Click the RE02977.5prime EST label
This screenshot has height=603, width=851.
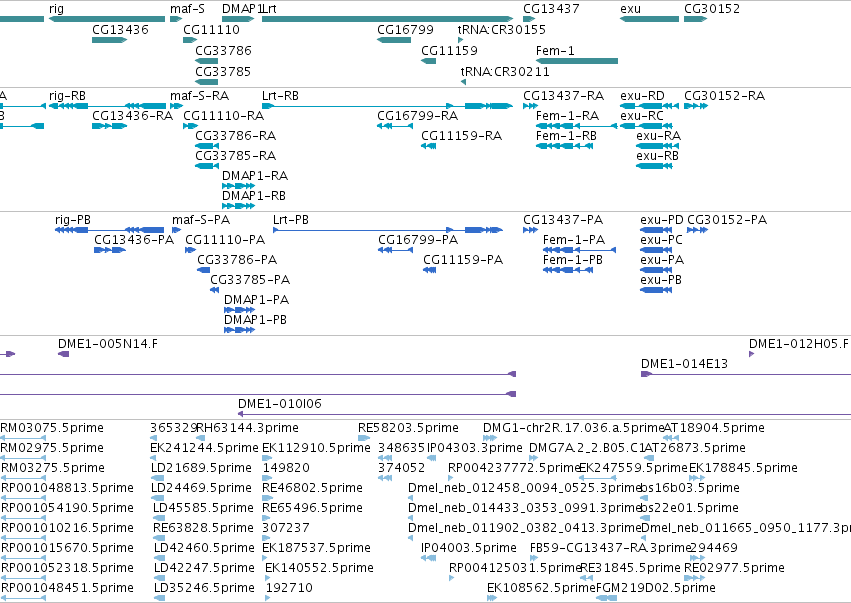[x=734, y=568]
